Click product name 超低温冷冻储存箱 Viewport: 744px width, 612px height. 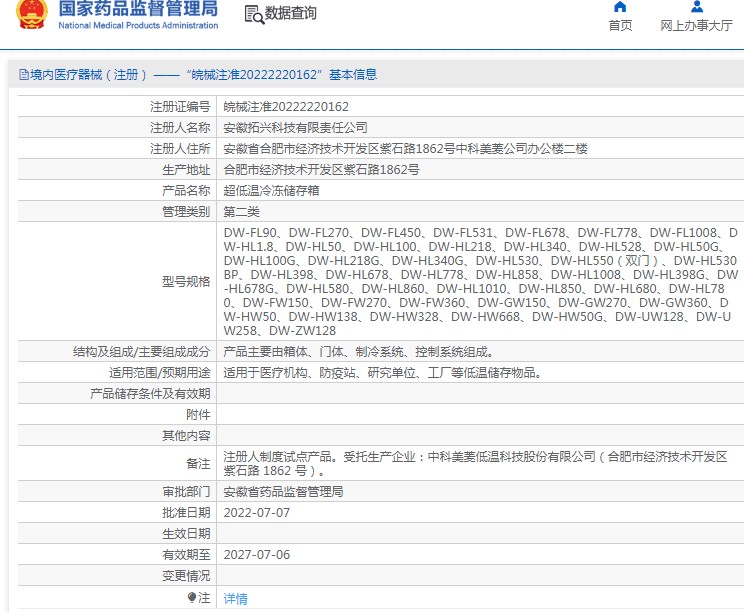pyautogui.click(x=271, y=190)
